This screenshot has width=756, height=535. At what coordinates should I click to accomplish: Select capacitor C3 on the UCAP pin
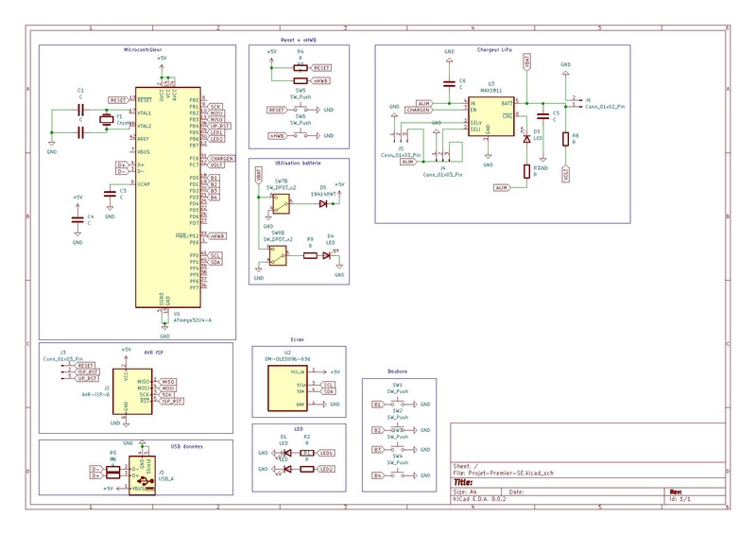(110, 194)
